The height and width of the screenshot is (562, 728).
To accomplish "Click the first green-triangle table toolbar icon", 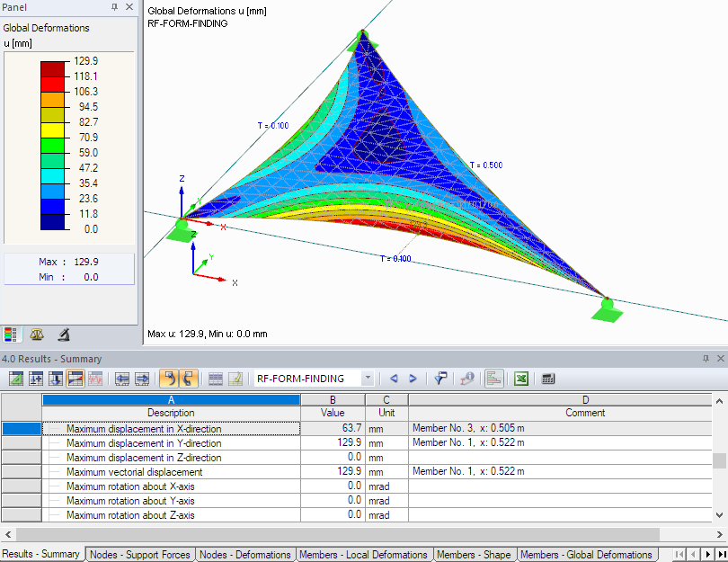I will click(16, 379).
